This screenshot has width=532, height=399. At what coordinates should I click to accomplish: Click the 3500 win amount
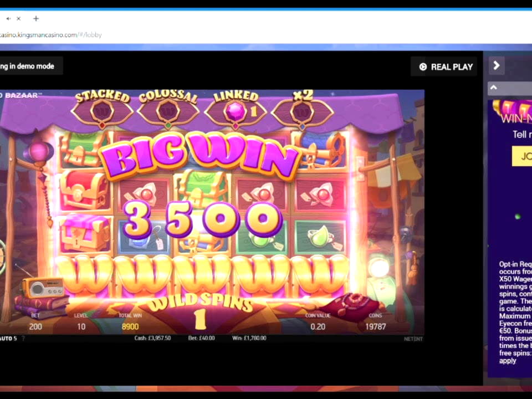click(203, 220)
